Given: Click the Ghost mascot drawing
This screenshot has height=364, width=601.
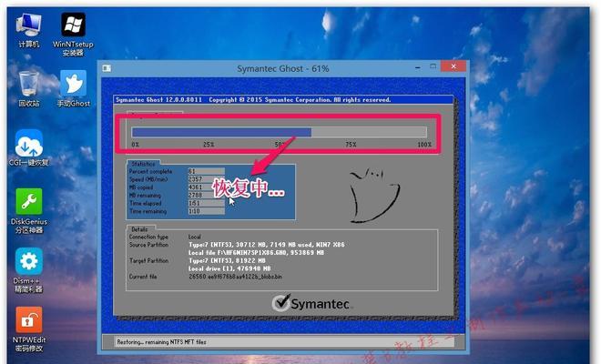Looking at the screenshot, I should pyautogui.click(x=373, y=195).
